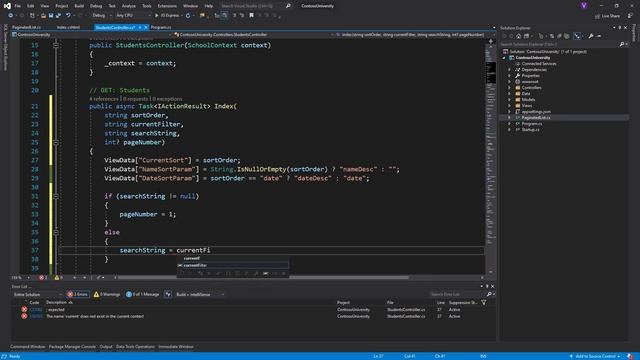Toggle Solution Explorer Preview Selected Items button
Viewport: 640px width, 360px height.
(x=599, y=36)
